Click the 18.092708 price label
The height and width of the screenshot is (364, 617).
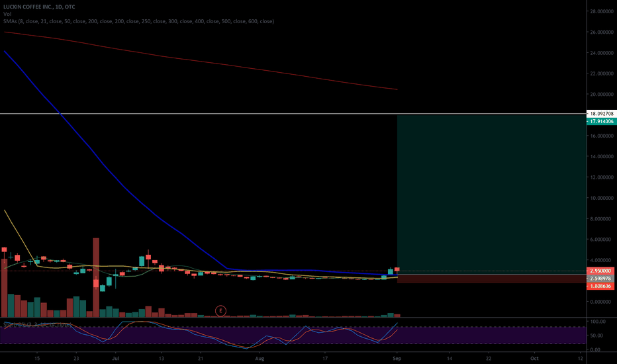[x=600, y=113]
